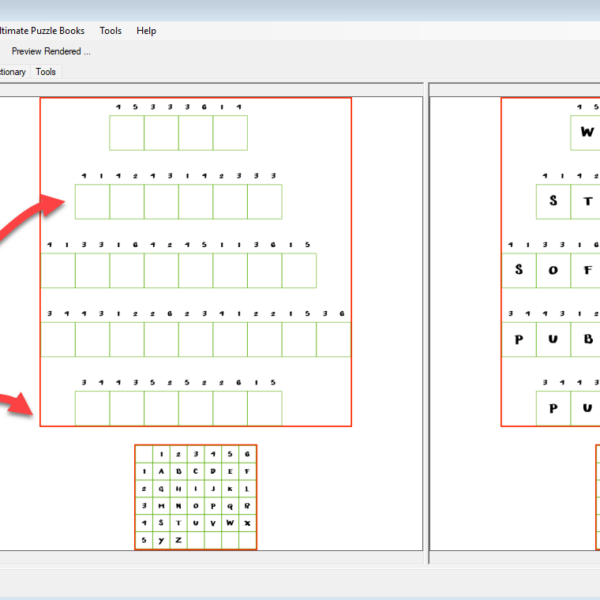Click letter A in the cipher key grid
This screenshot has height=600, width=600.
point(162,471)
